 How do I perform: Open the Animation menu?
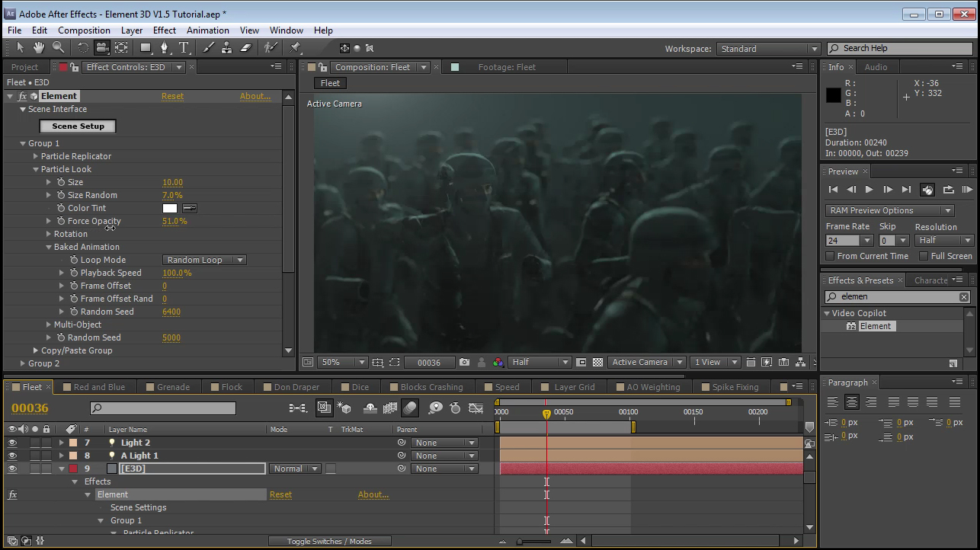point(207,30)
